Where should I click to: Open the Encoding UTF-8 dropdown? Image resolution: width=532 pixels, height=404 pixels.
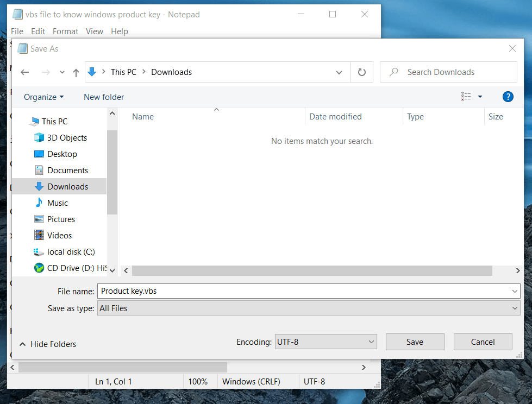click(326, 342)
